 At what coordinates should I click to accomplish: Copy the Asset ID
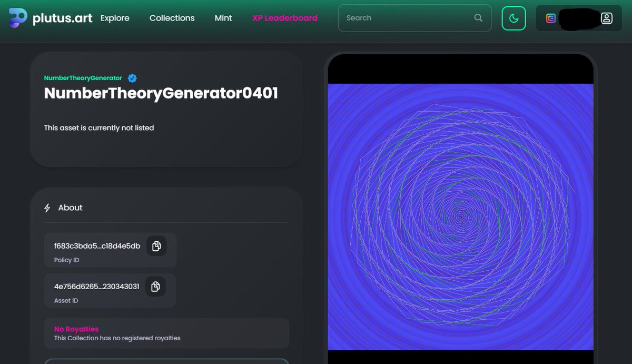(x=155, y=287)
